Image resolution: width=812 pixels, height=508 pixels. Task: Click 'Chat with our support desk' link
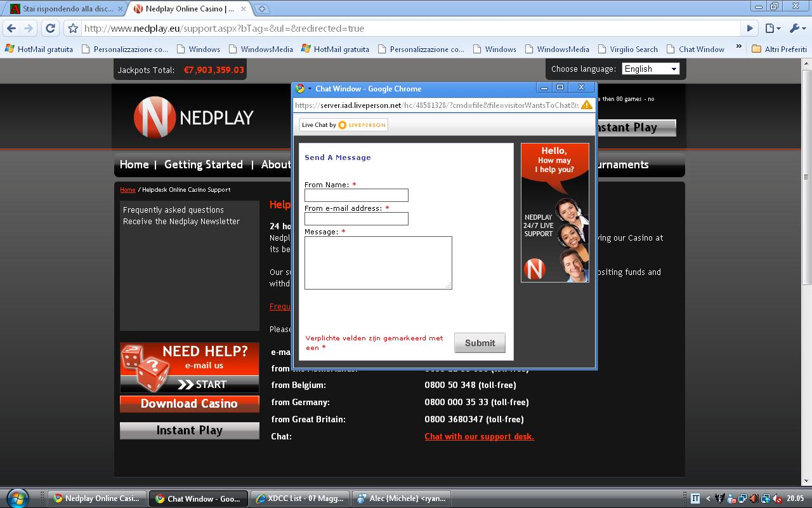pyautogui.click(x=479, y=436)
